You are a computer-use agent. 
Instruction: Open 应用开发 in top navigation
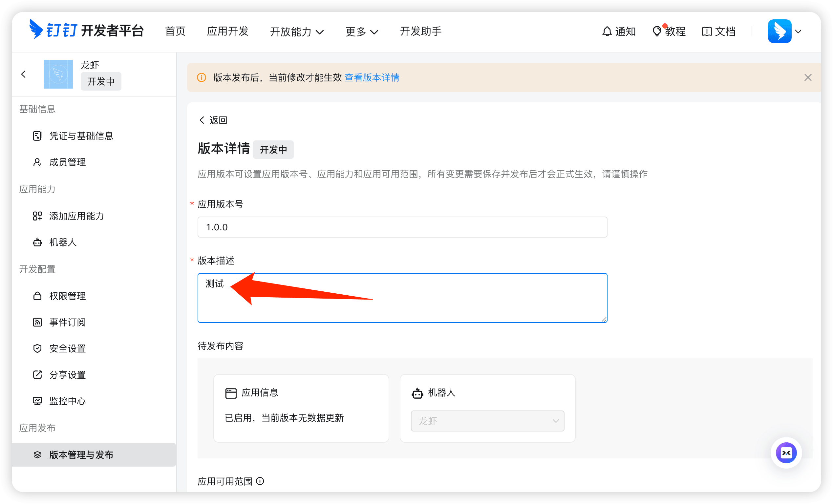227,31
